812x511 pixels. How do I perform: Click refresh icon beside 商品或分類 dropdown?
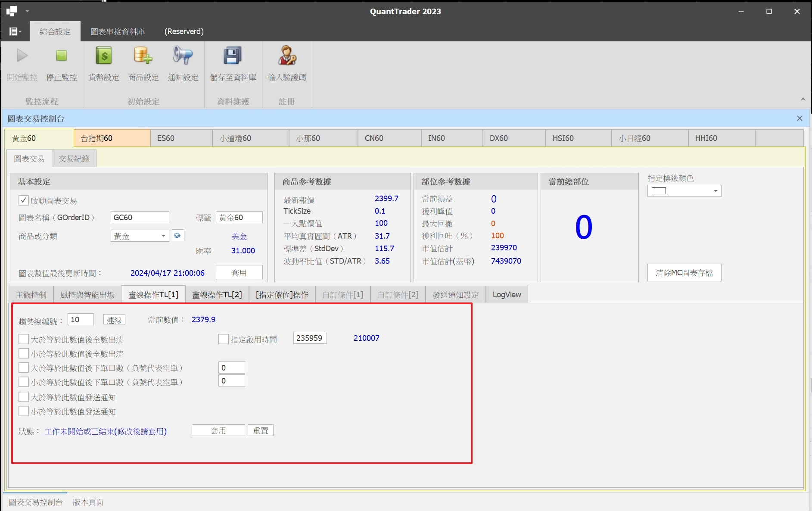tap(177, 236)
